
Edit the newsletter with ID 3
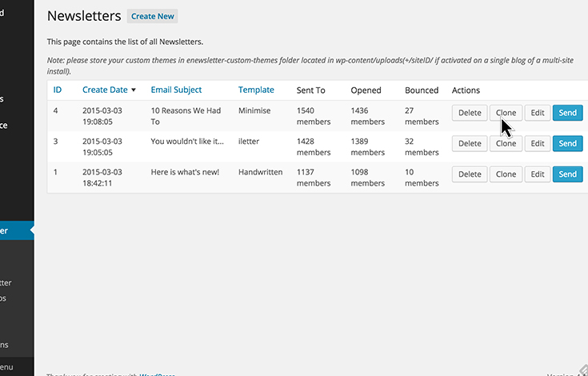[x=538, y=144]
